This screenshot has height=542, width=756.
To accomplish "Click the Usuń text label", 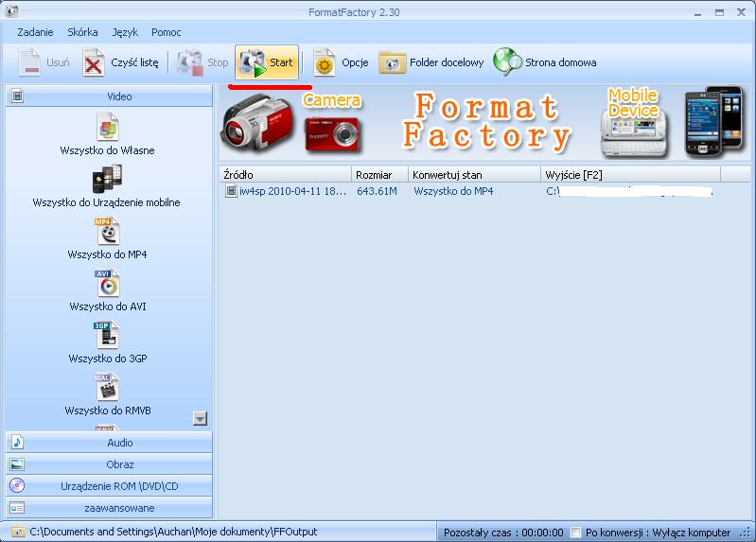I will (58, 62).
